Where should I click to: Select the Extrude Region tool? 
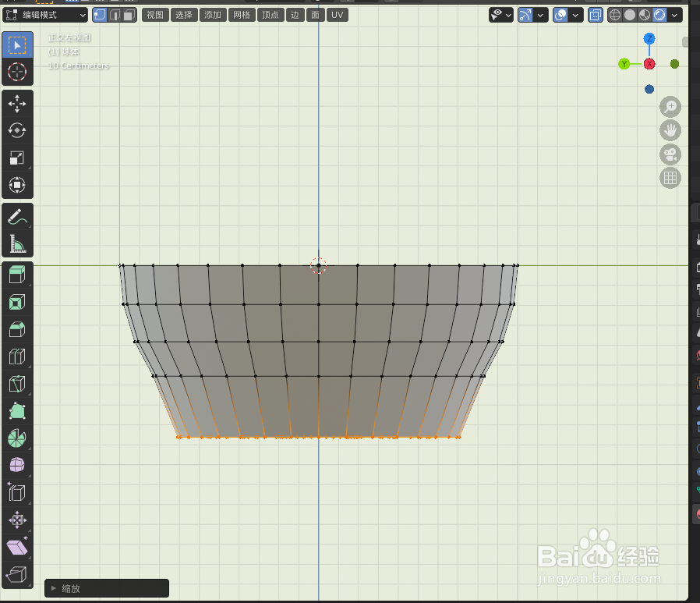coord(17,275)
